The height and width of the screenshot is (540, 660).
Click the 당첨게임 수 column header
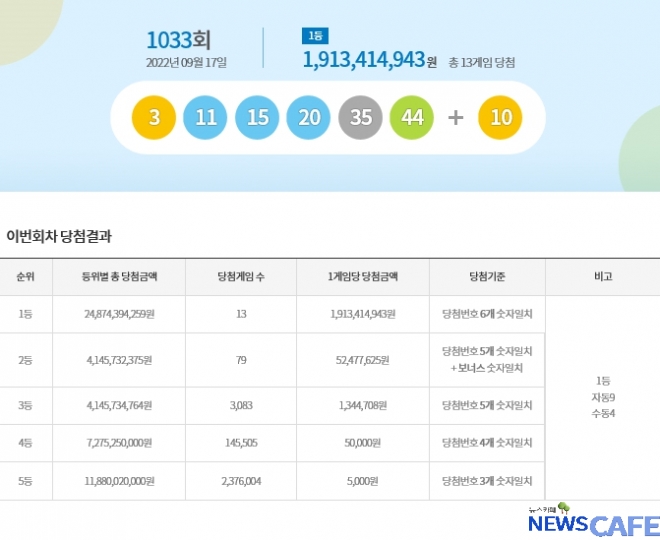pyautogui.click(x=241, y=277)
